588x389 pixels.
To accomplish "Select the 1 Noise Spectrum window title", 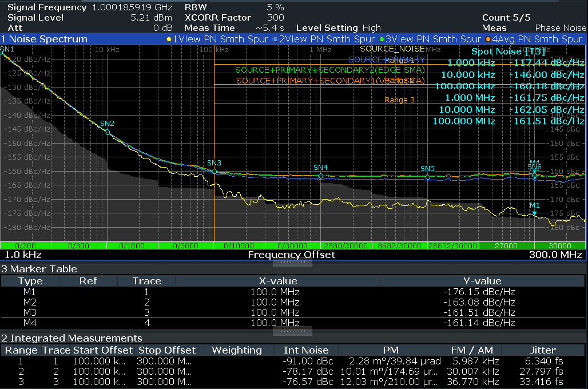I will [x=45, y=39].
